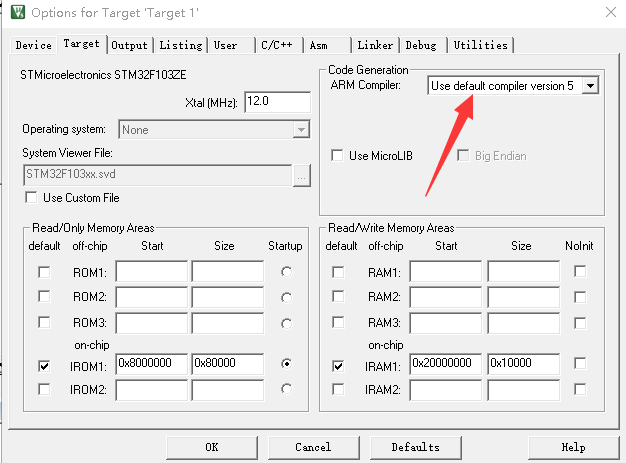Viewport: 626px width, 463px height.
Task: Confirm settings with the OK button
Action: [212, 447]
